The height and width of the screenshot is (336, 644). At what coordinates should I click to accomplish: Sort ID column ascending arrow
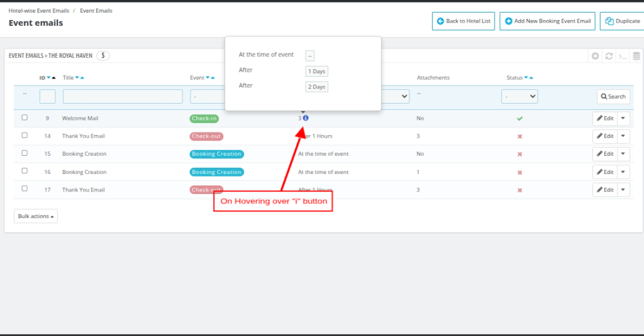[53, 78]
